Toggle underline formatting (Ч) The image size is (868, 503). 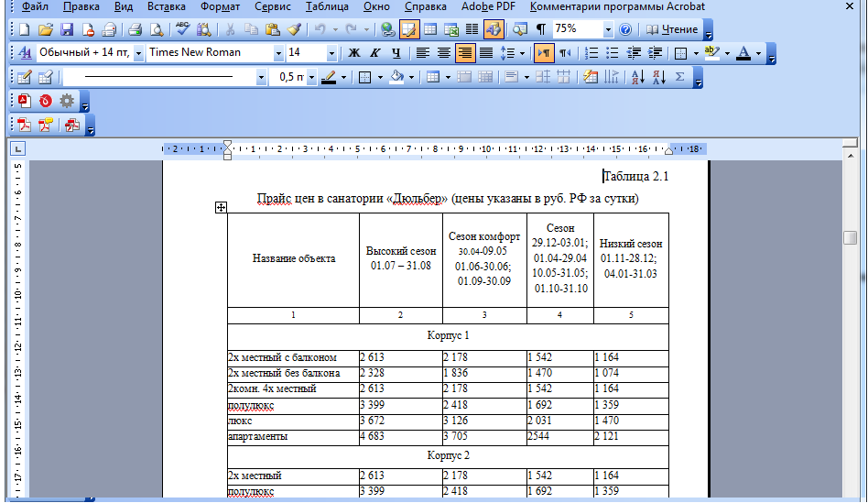pyautogui.click(x=396, y=52)
